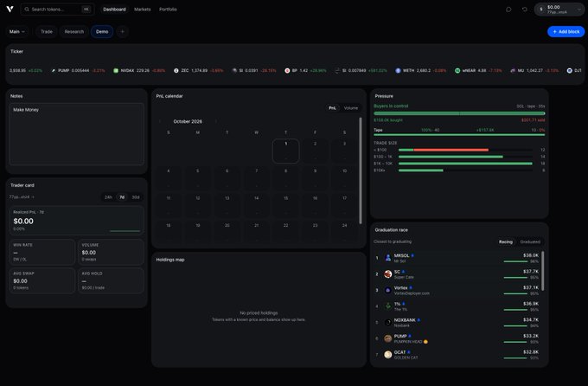The image size is (588, 386).
Task: Select the 30d range in Trader card
Action: point(136,197)
